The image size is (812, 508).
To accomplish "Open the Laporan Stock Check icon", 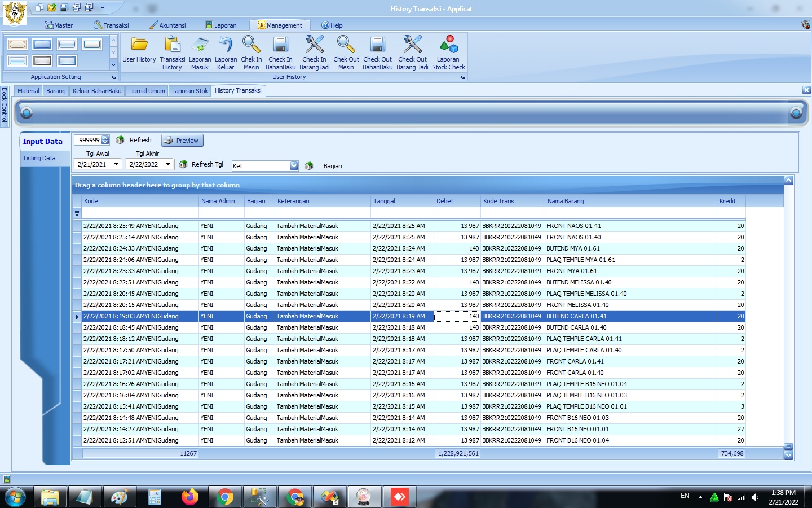I will [x=448, y=45].
